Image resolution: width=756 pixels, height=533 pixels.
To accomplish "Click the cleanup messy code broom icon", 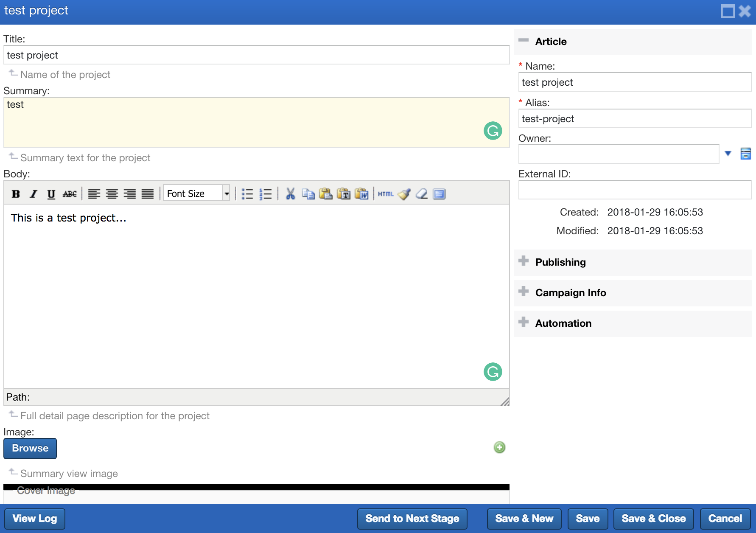I will tap(404, 194).
